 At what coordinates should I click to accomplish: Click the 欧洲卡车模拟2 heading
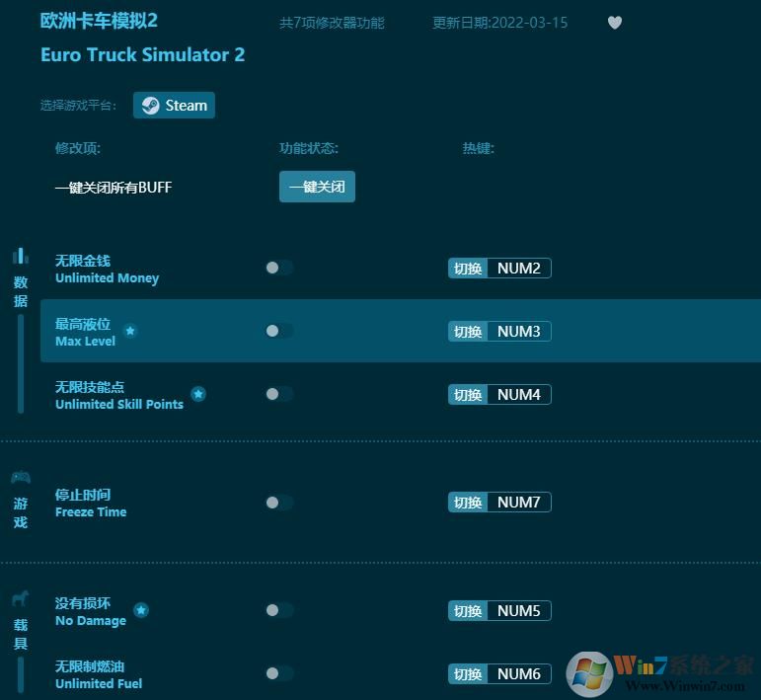[x=99, y=21]
